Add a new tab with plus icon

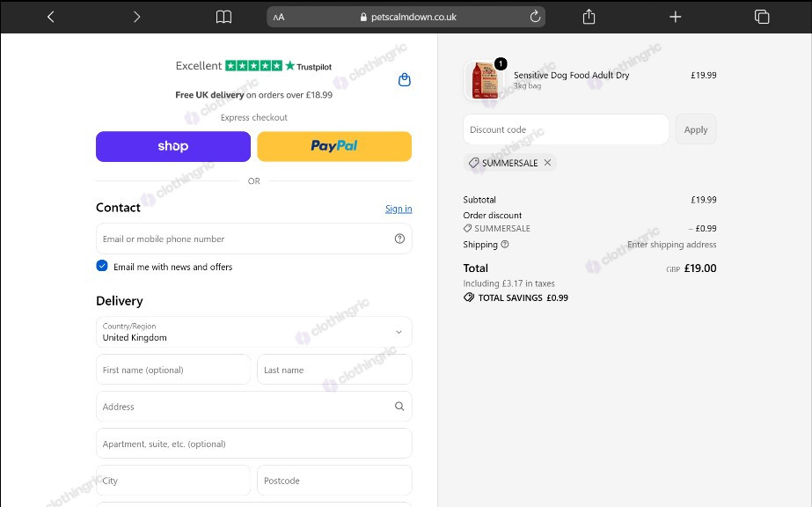(676, 17)
